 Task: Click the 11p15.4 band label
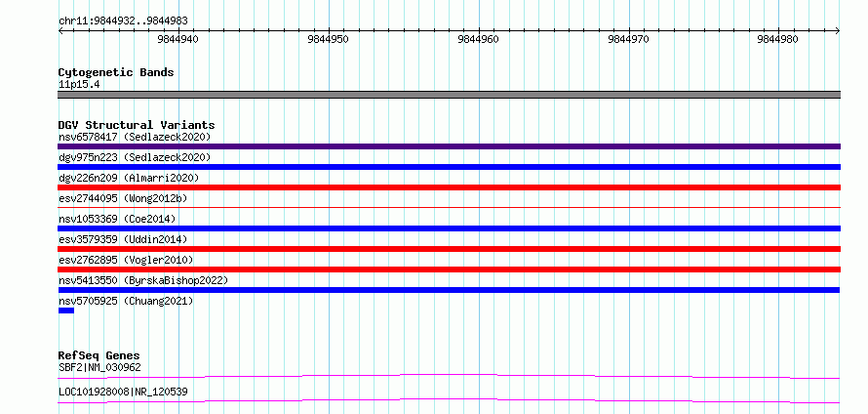[79, 85]
